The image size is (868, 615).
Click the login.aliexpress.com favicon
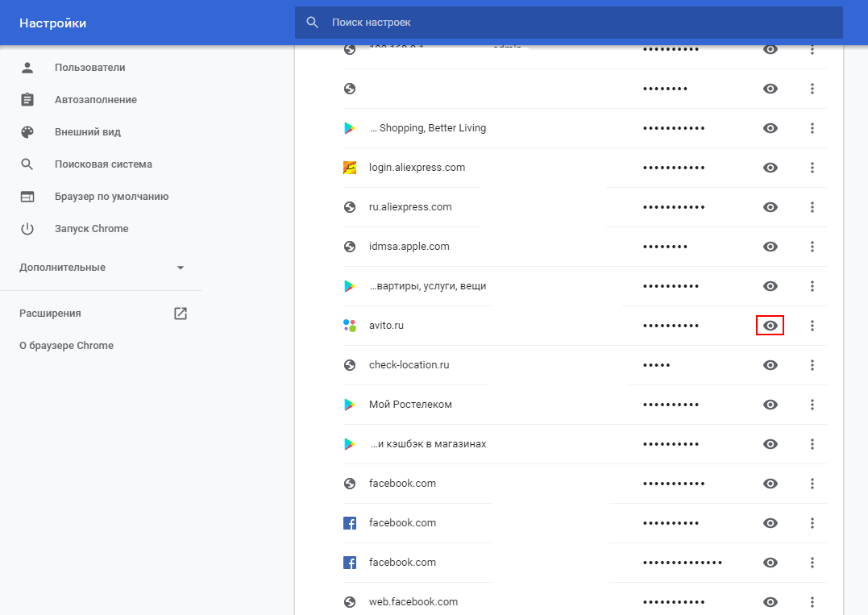[x=350, y=168]
